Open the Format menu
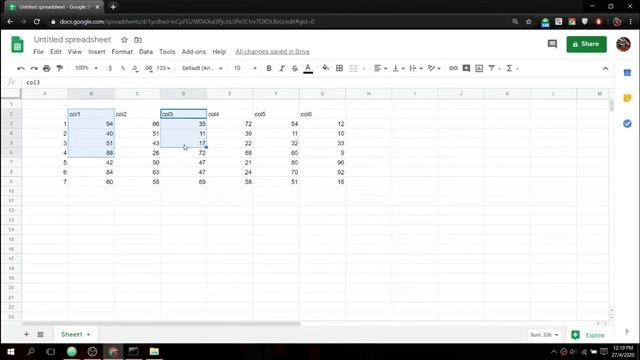The image size is (640, 360). pyautogui.click(x=122, y=52)
